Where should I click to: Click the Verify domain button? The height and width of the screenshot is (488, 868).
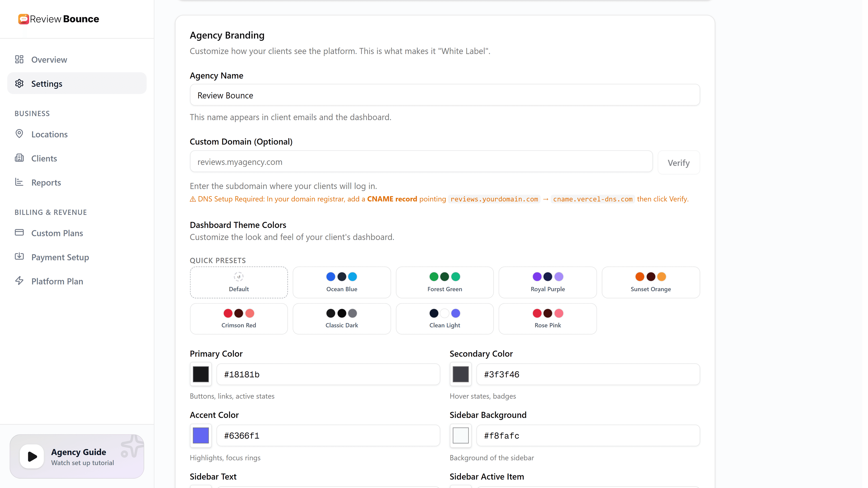(679, 162)
